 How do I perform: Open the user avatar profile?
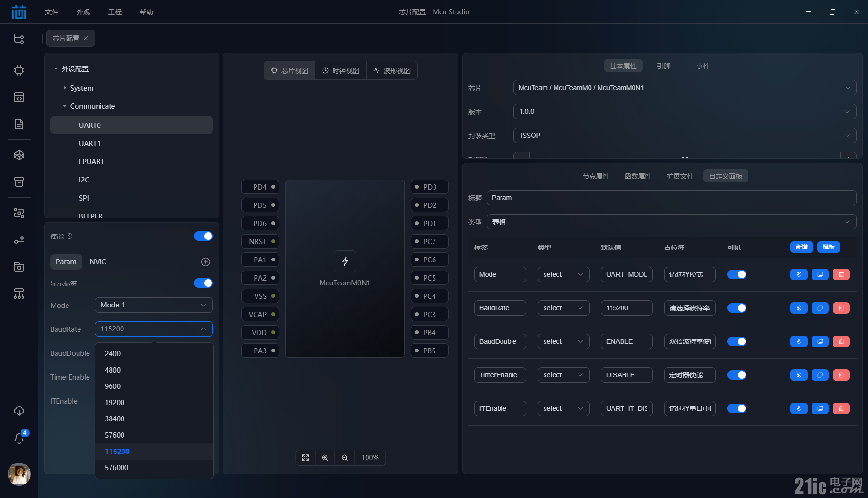(19, 474)
